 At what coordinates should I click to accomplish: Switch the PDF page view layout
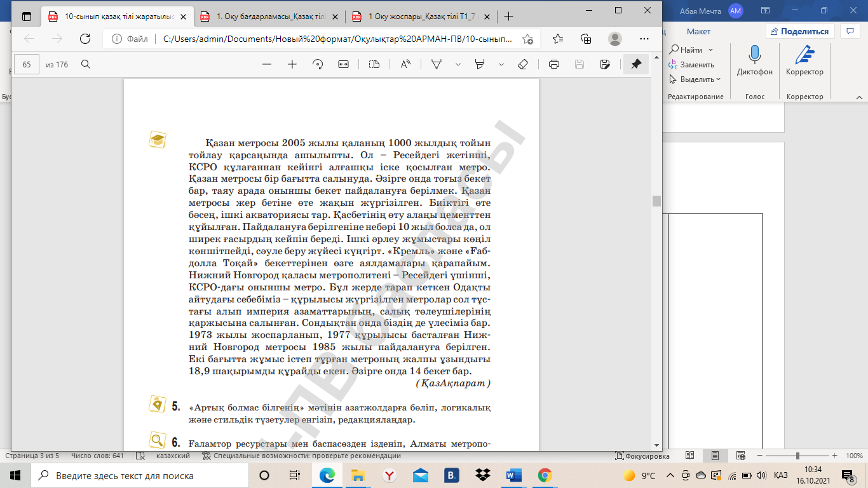[374, 64]
